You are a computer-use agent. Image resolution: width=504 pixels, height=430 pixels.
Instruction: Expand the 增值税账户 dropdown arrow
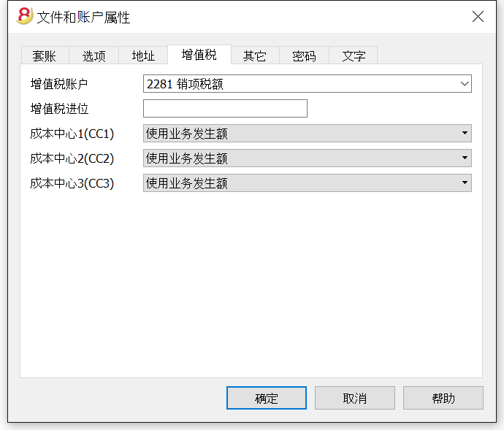pyautogui.click(x=464, y=84)
